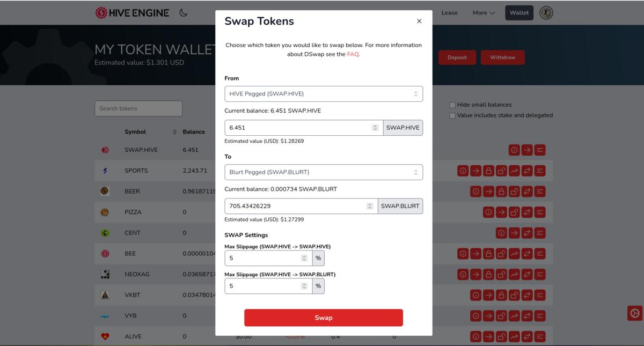
Task: Show info for the NEOXAG token
Action: pyautogui.click(x=463, y=274)
